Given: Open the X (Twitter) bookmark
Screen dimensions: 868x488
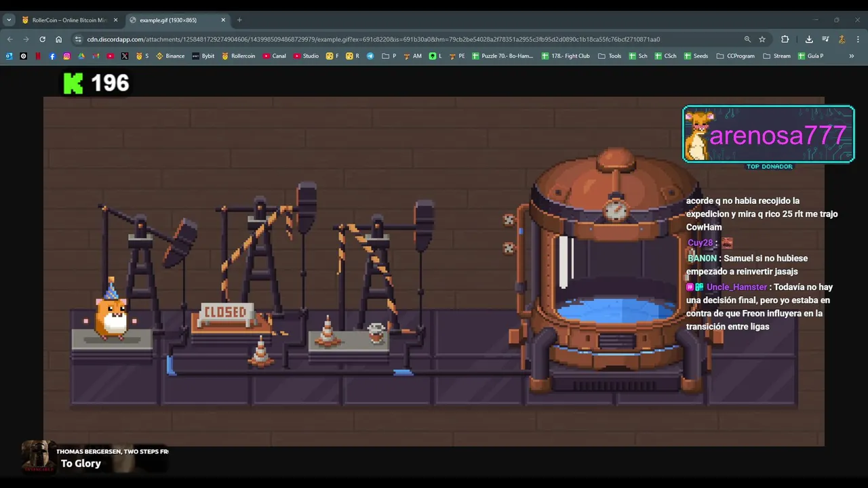Looking at the screenshot, I should click(x=125, y=56).
